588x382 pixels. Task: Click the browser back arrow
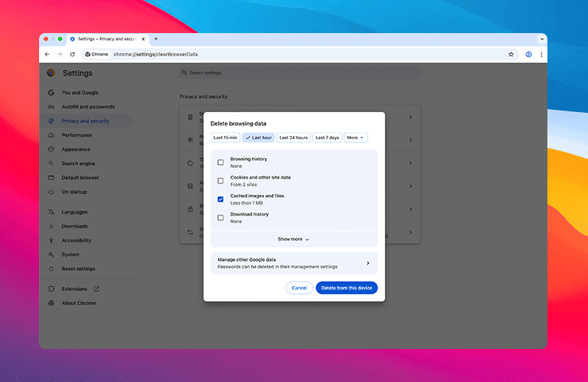[47, 54]
